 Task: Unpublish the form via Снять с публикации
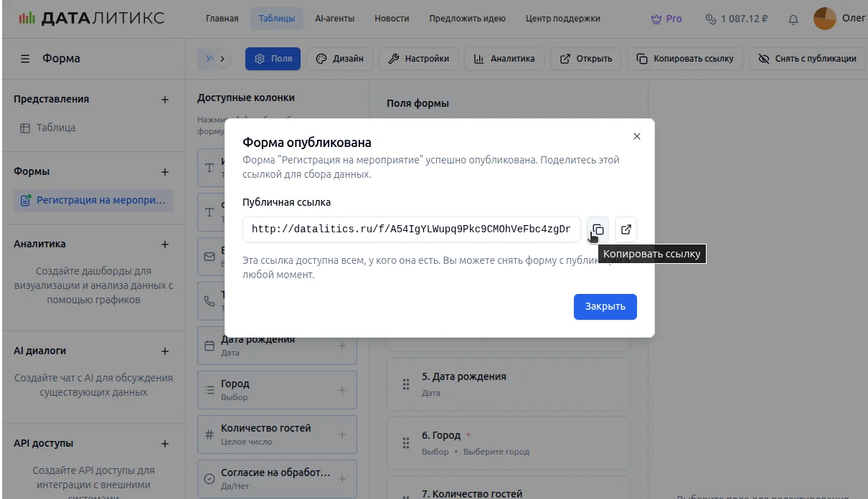click(807, 59)
